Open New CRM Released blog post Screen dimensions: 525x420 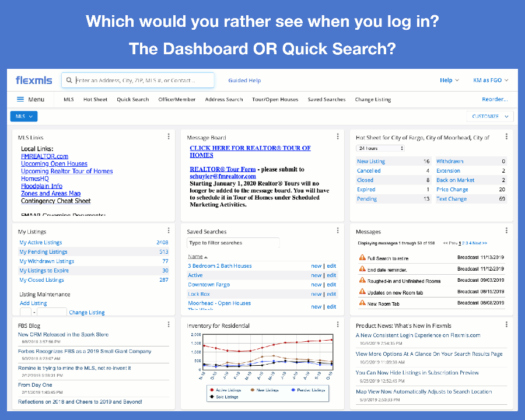(x=63, y=334)
